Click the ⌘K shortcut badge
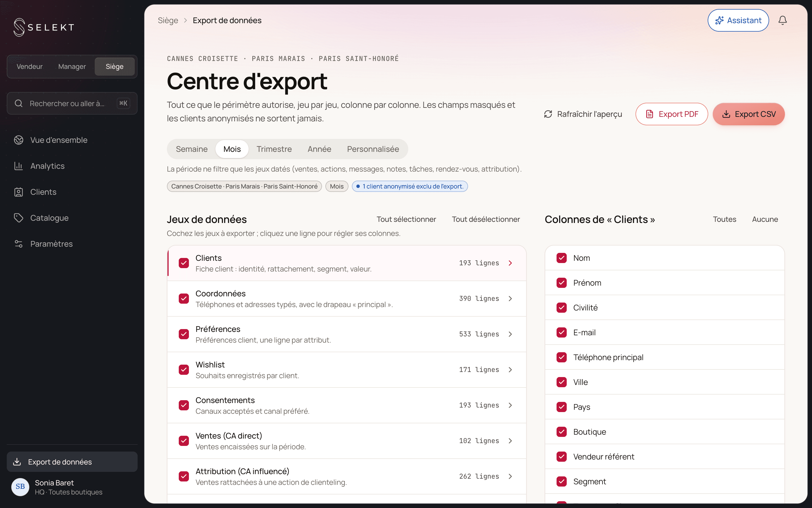The image size is (812, 508). [x=123, y=104]
